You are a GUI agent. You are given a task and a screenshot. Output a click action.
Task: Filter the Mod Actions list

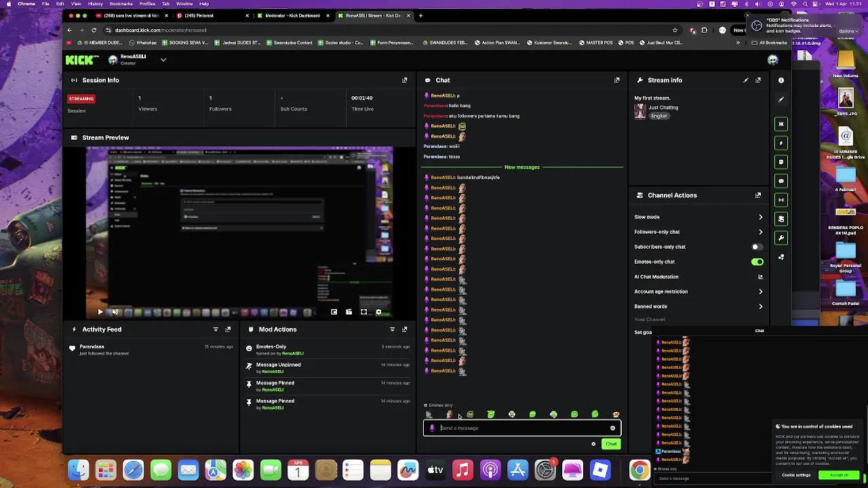click(392, 329)
